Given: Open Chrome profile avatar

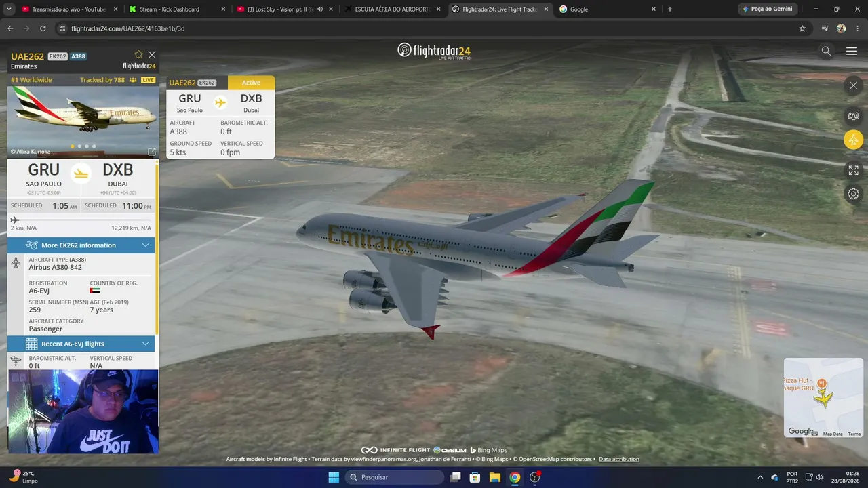Looking at the screenshot, I should click(x=842, y=28).
